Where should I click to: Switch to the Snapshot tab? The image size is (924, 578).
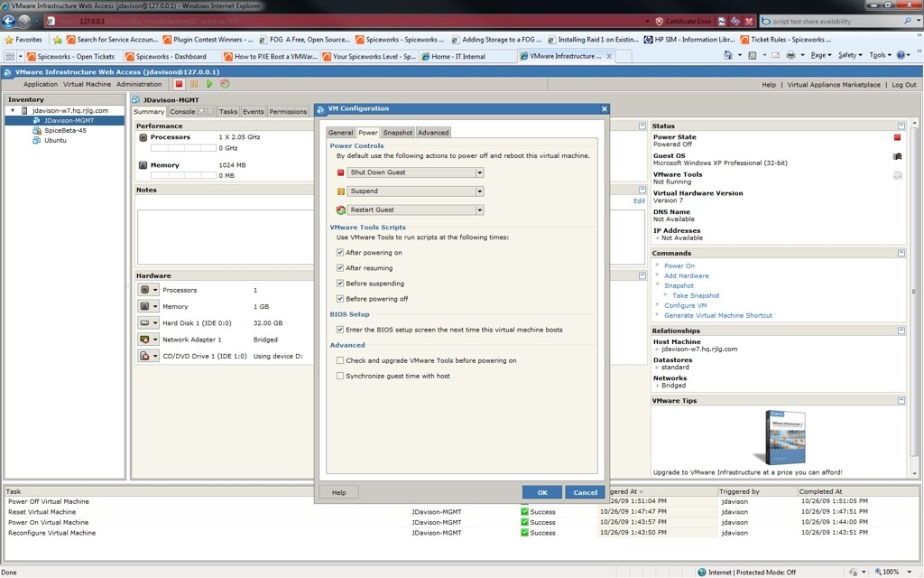(397, 132)
